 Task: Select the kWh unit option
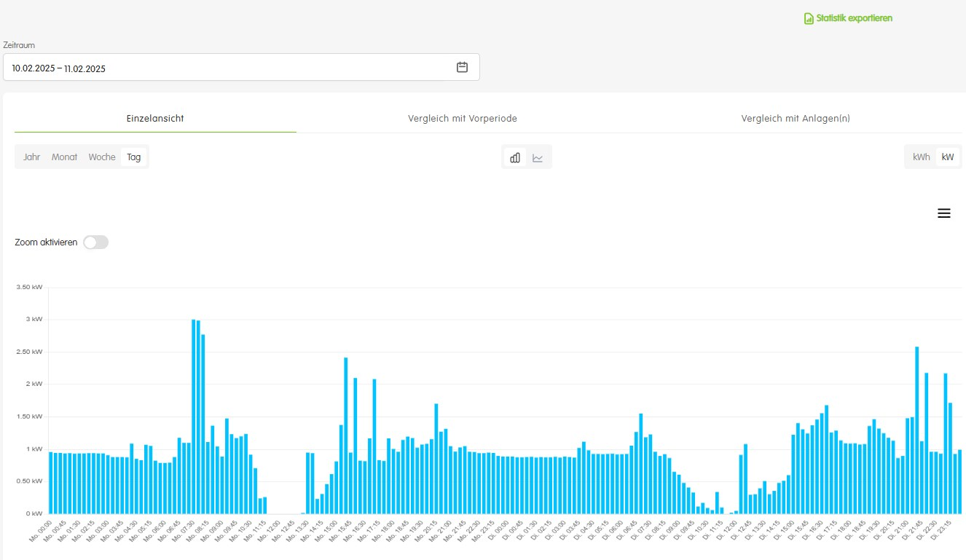pyautogui.click(x=921, y=157)
